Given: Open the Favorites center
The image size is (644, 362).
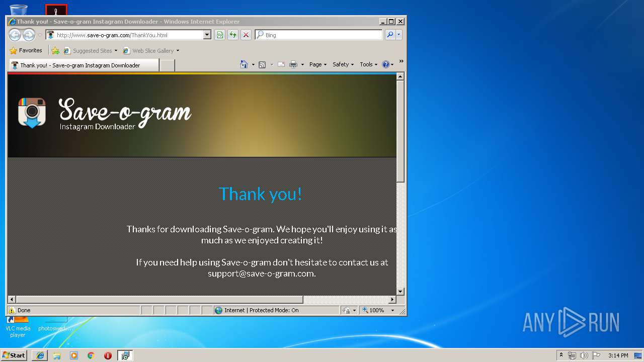Looking at the screenshot, I should [x=26, y=50].
